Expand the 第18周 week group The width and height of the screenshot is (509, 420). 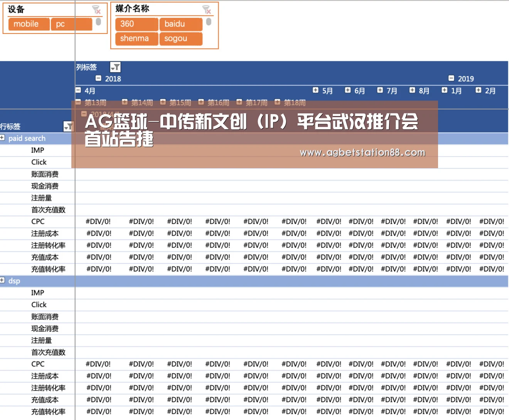277,102
